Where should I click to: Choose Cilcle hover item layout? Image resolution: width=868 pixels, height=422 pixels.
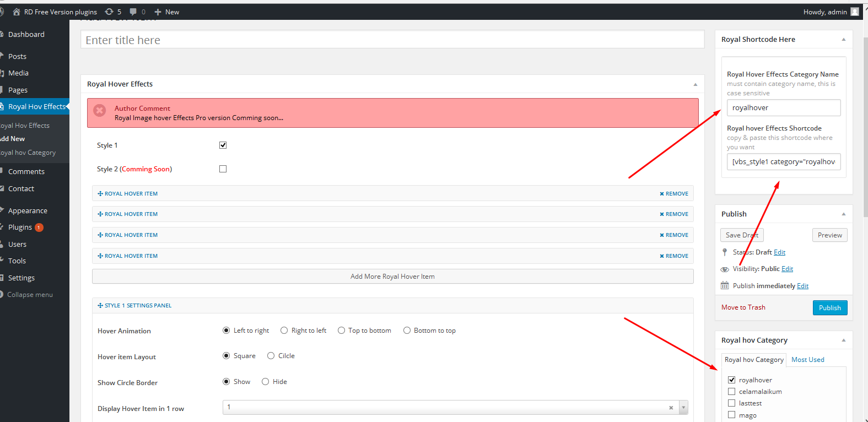coord(271,356)
